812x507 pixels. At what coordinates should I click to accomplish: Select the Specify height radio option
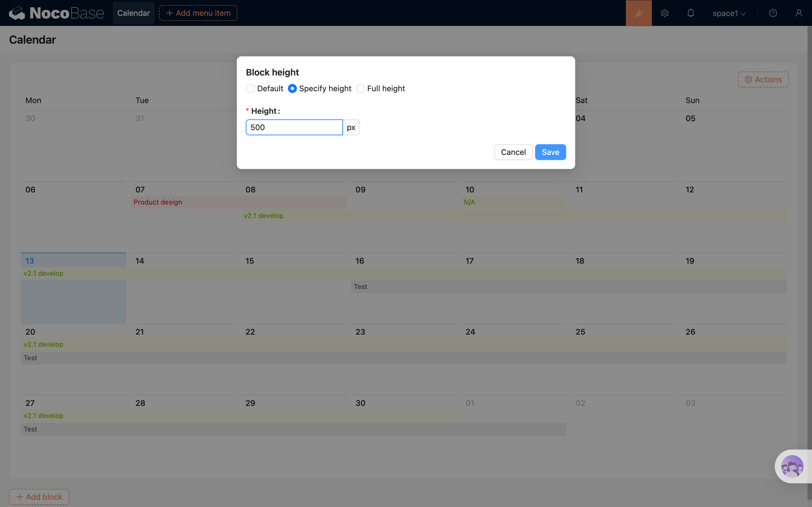292,88
